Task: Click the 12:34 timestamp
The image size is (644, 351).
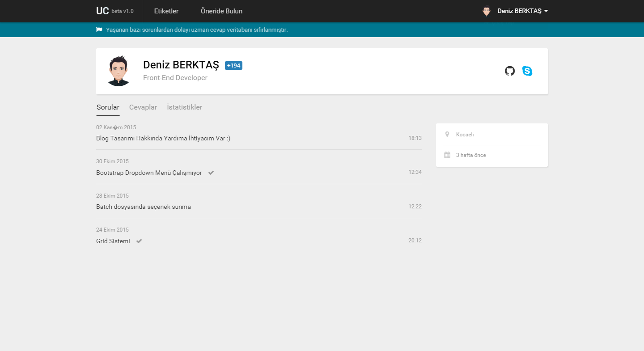Action: pos(415,172)
